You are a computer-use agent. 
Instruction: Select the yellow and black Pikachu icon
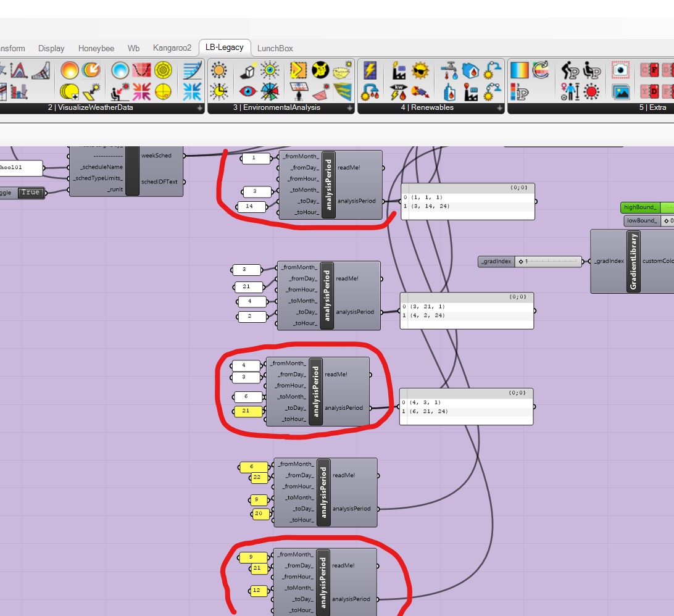[320, 70]
